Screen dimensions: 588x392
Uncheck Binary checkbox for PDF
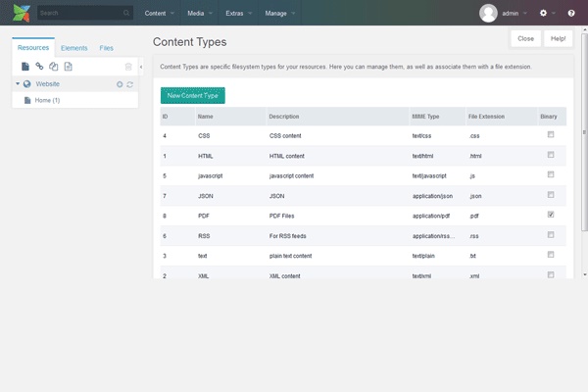(x=551, y=215)
